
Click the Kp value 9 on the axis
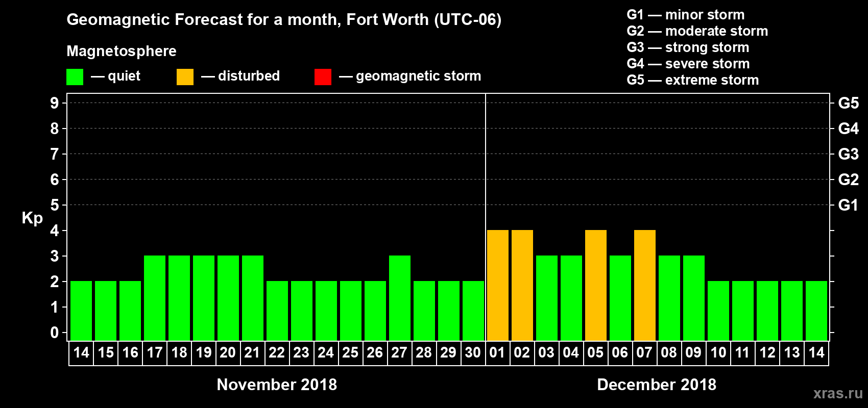[55, 103]
